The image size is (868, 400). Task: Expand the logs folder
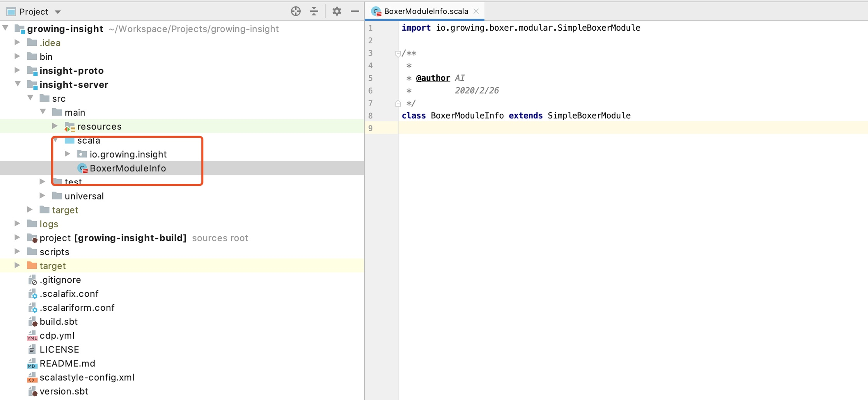point(17,223)
